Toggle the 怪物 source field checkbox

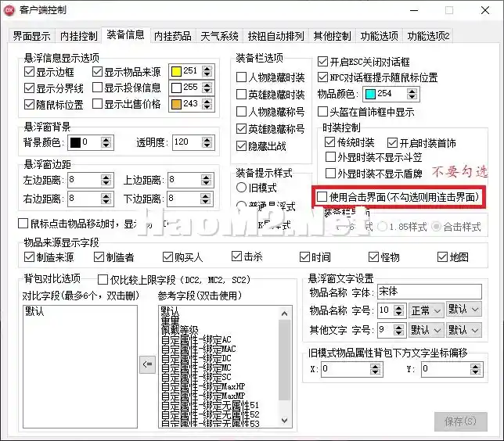click(384, 257)
